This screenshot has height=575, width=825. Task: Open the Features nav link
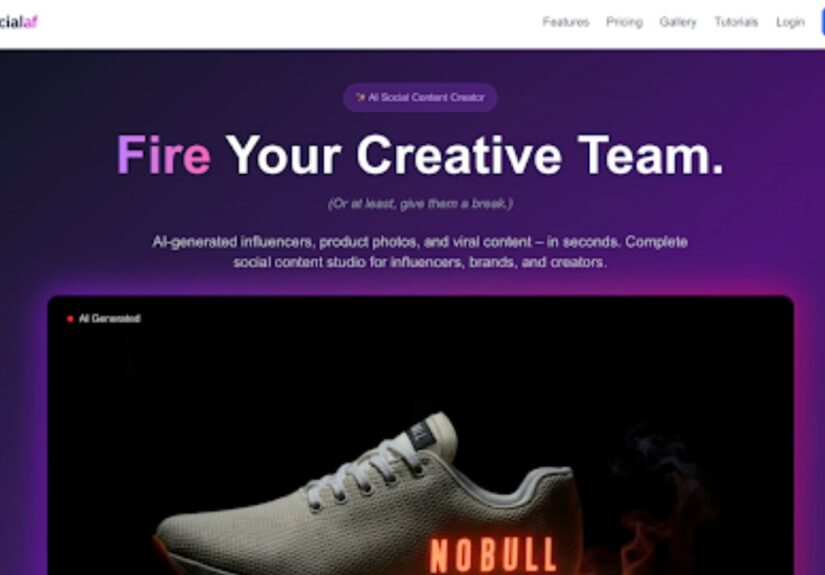tap(566, 22)
